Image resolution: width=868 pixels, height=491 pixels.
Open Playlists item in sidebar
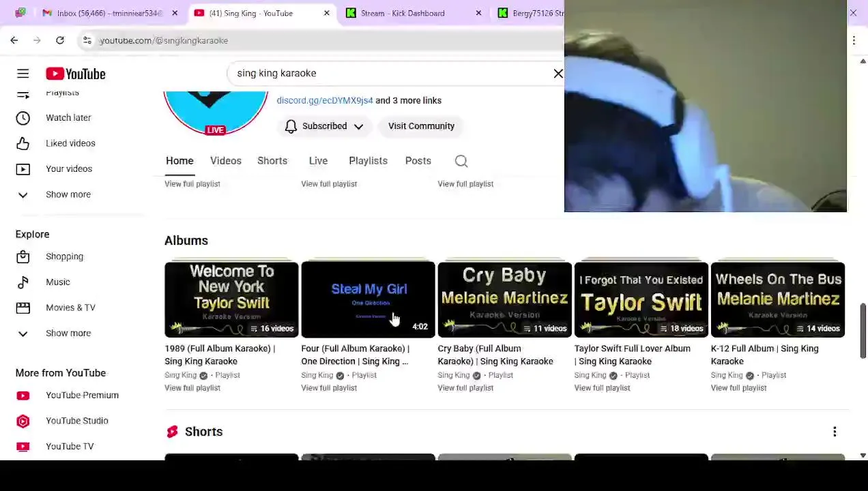coord(62,93)
